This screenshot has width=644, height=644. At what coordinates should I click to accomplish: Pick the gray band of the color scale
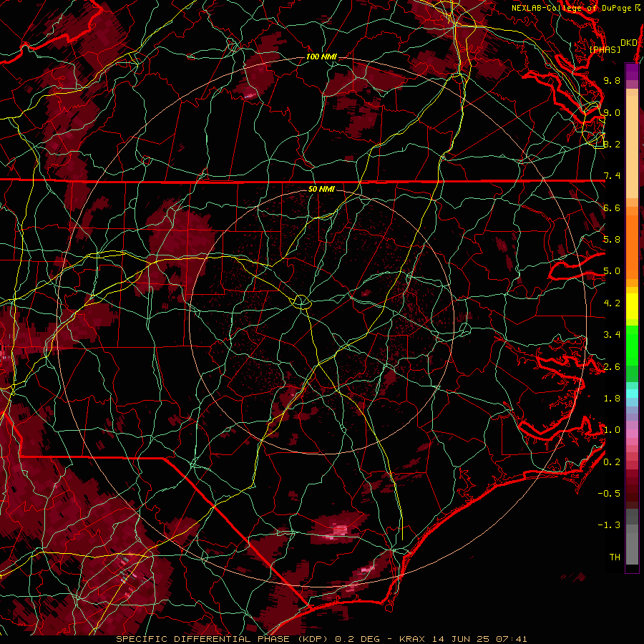632,538
